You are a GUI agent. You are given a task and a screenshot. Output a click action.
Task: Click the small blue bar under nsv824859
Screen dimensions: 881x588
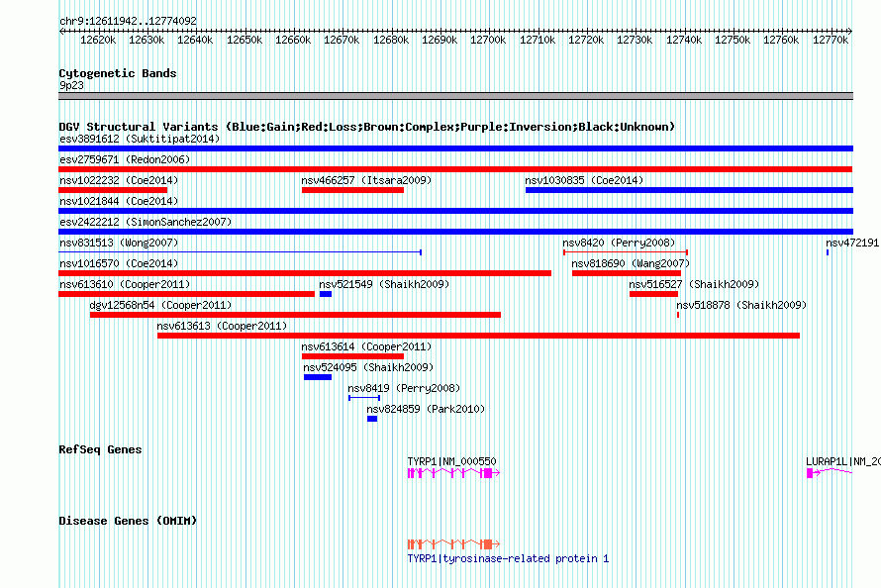click(x=372, y=419)
